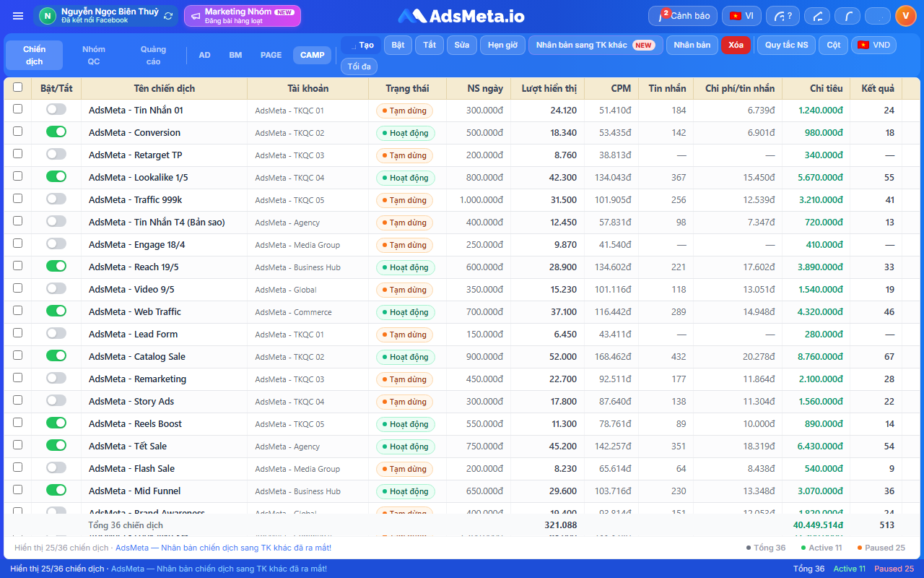Click the Facebook sync refresh icon
Image resolution: width=924 pixels, height=578 pixels.
coord(168,16)
